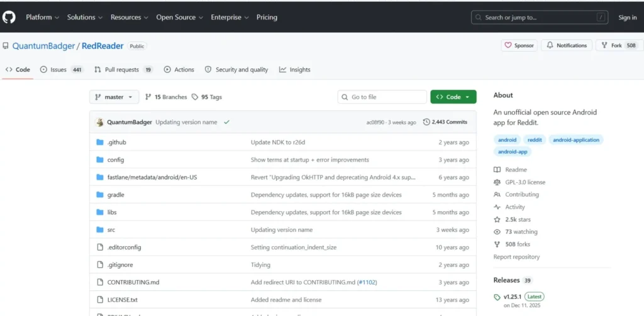Open the 2,443 Commits history
The height and width of the screenshot is (316, 644).
pyautogui.click(x=445, y=122)
